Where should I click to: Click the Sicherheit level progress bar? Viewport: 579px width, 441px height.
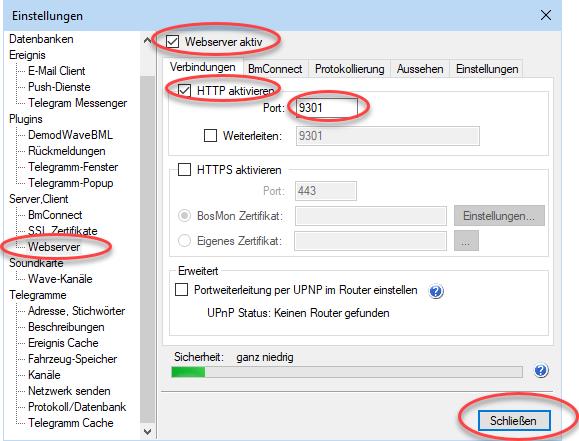tap(347, 372)
